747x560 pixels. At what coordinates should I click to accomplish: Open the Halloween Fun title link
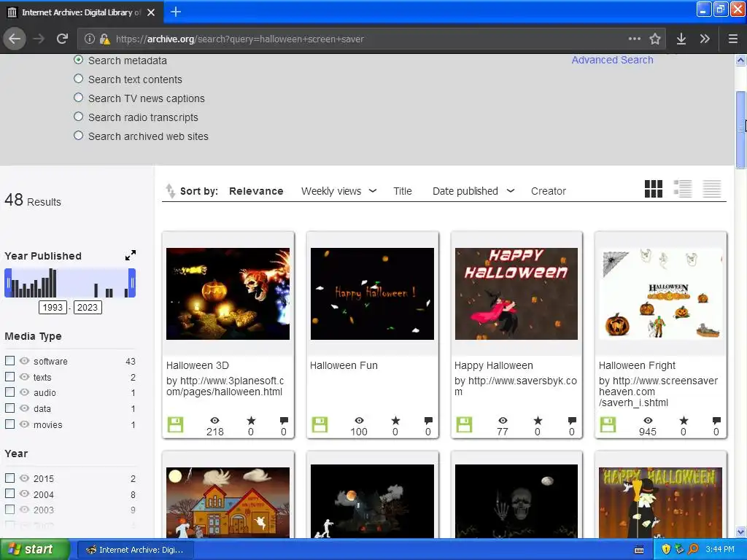(344, 365)
